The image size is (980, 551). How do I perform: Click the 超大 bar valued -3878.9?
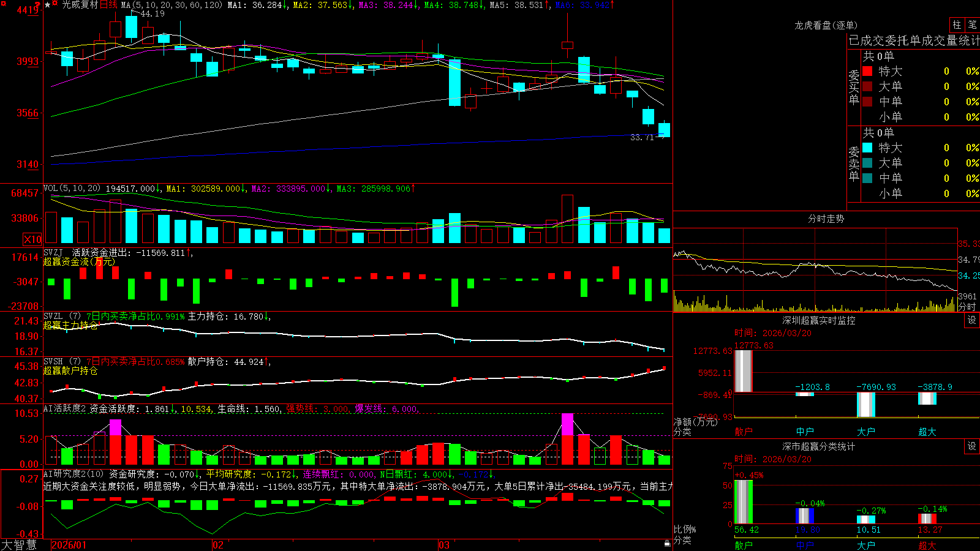(927, 399)
